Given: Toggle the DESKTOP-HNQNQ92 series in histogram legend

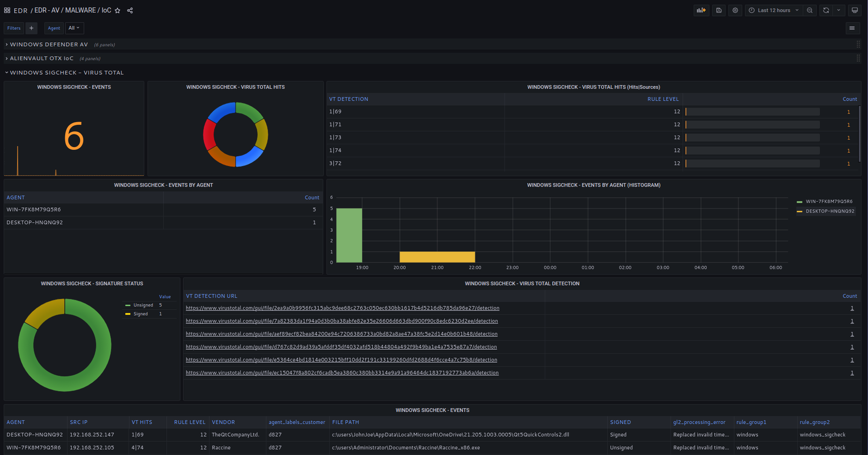Looking at the screenshot, I should pos(829,212).
